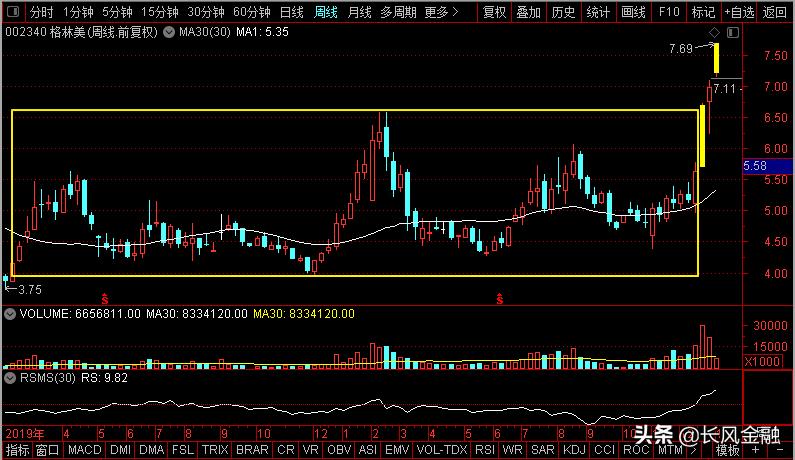
Task: Click the 3.75 low price label
Action: (x=30, y=290)
